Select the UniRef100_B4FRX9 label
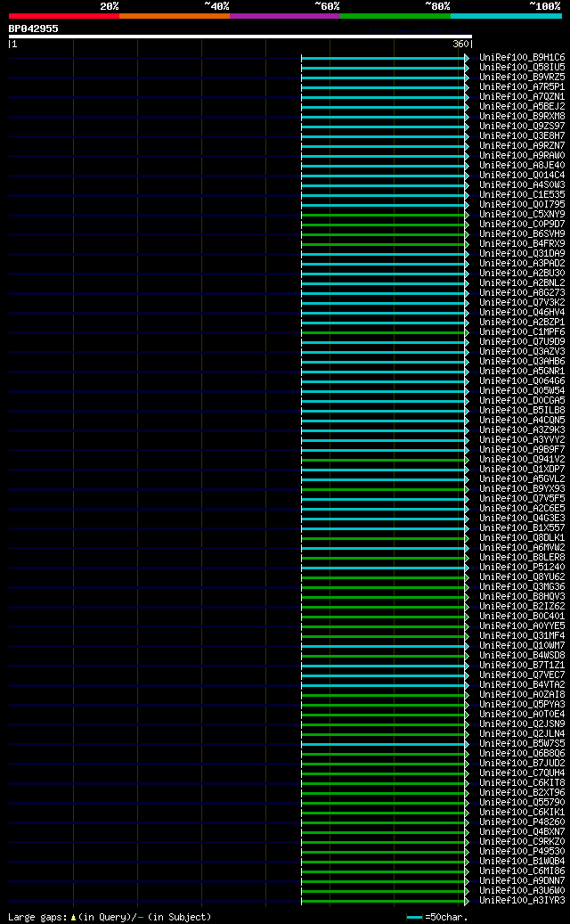 click(522, 244)
